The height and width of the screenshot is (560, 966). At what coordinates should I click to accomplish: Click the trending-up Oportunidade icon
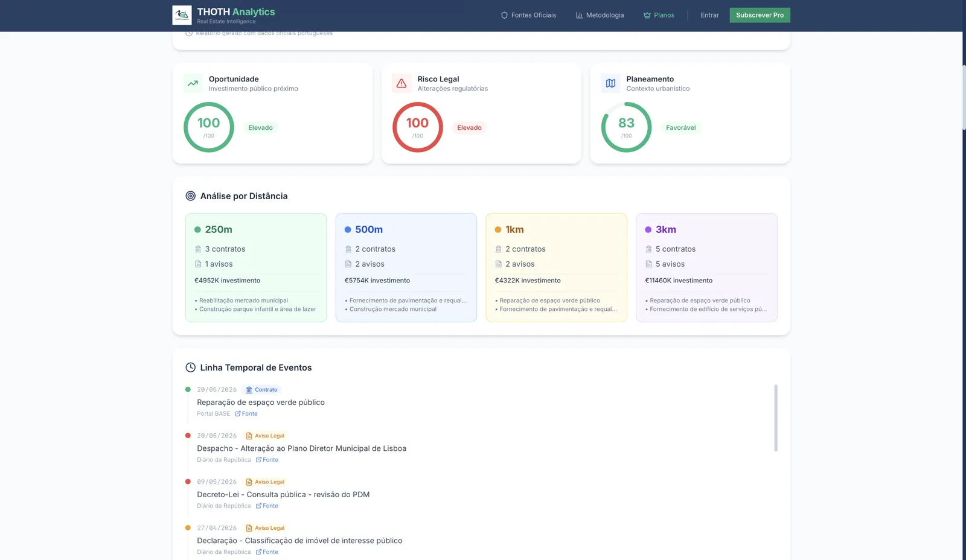193,83
